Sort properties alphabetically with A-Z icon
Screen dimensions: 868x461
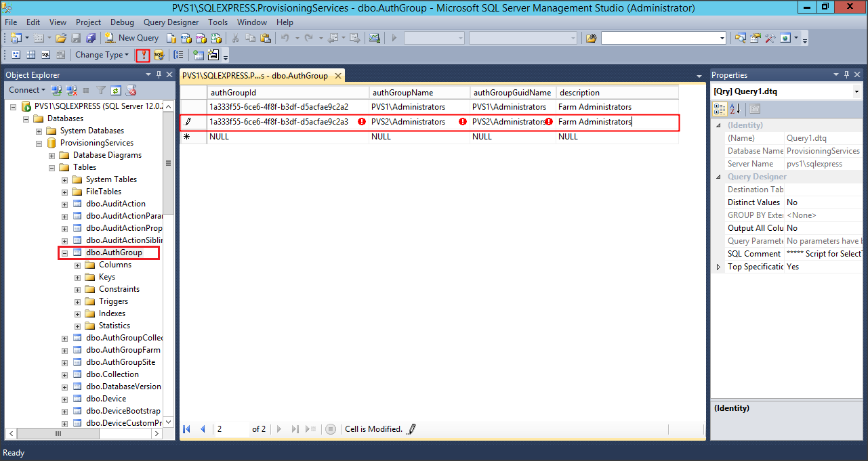(x=735, y=109)
